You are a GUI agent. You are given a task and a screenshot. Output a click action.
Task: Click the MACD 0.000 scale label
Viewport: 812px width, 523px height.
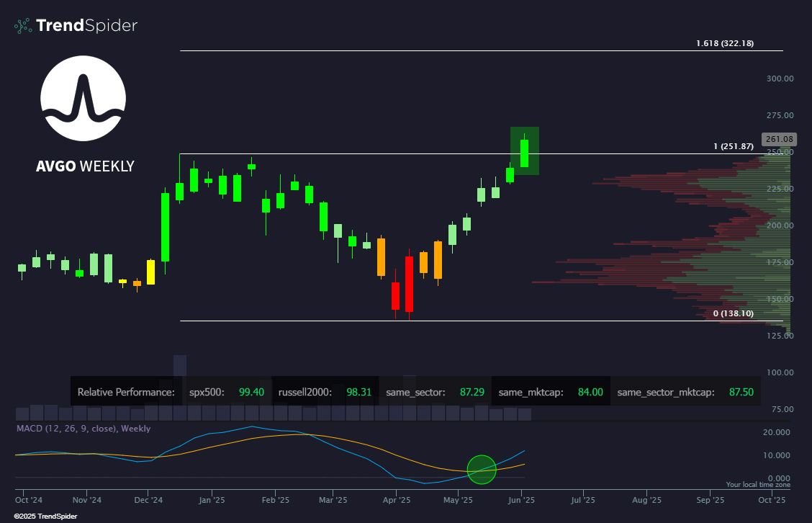point(779,478)
